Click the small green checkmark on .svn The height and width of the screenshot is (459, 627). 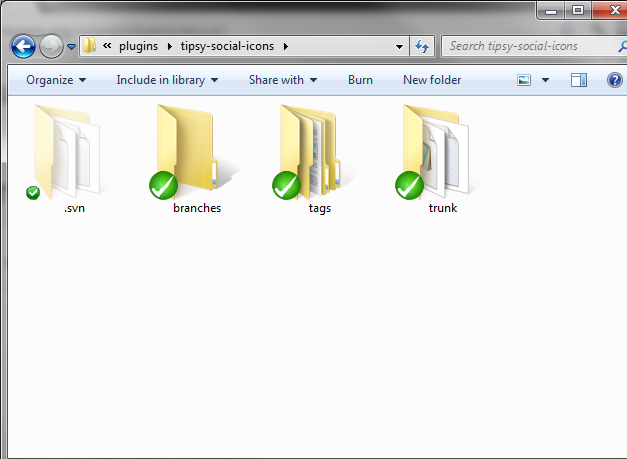pyautogui.click(x=33, y=193)
